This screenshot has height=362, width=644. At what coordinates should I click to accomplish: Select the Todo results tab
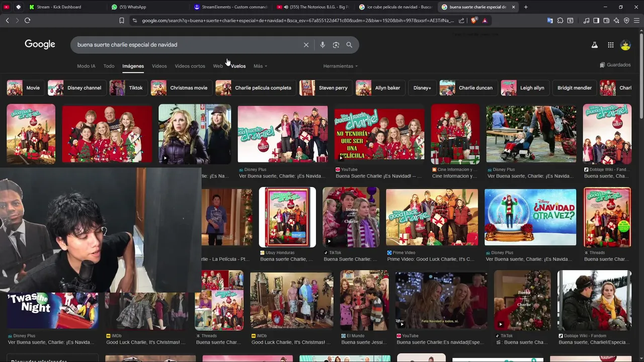point(109,66)
